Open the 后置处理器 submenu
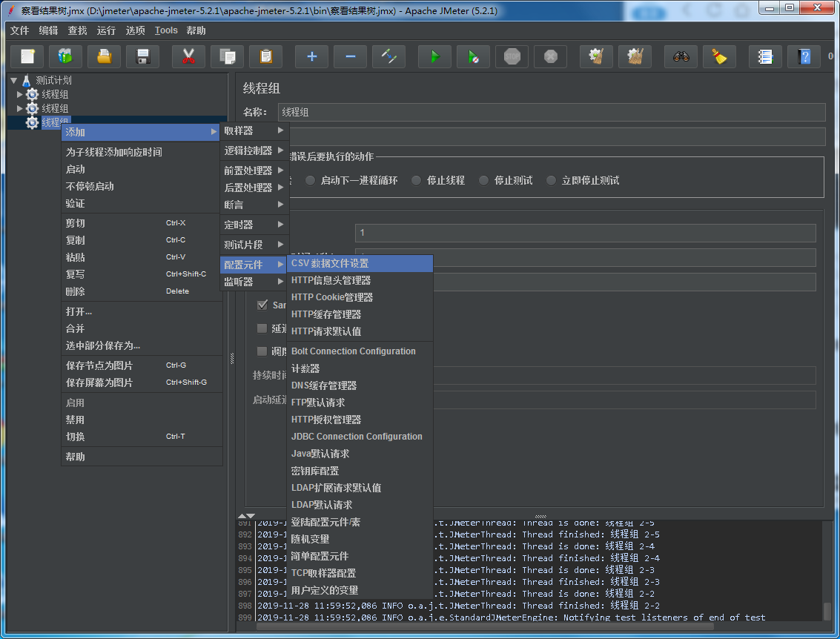Image resolution: width=840 pixels, height=639 pixels. pos(254,188)
